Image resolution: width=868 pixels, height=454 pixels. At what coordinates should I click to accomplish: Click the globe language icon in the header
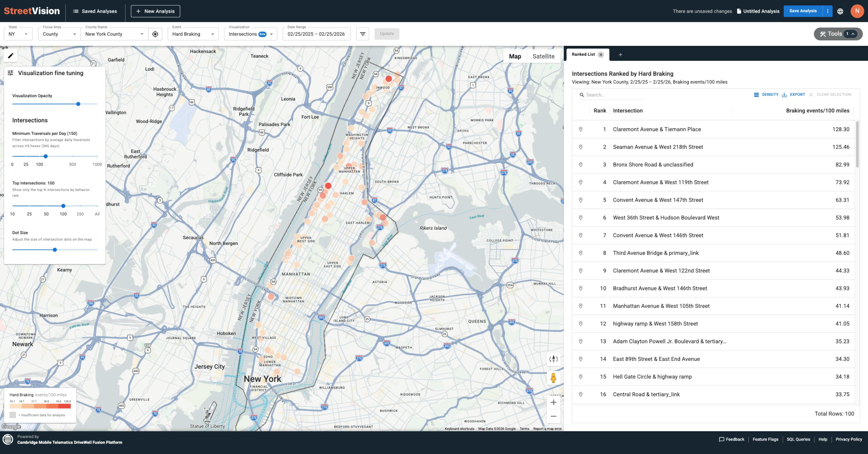pyautogui.click(x=840, y=11)
